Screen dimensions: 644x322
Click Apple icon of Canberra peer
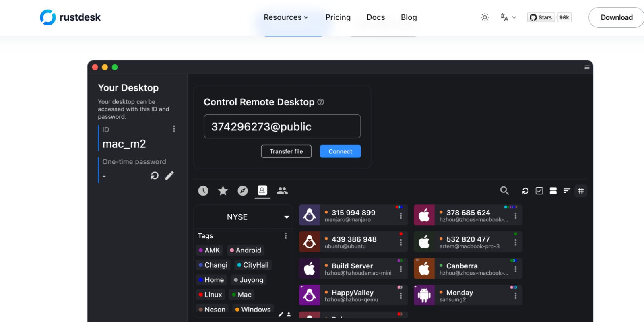[x=424, y=269]
